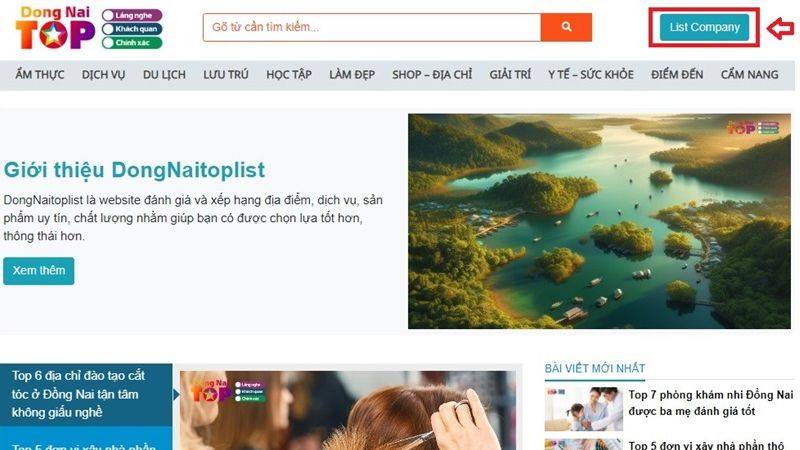This screenshot has width=800, height=450.
Task: Open the Y TẾ – SỨC KHỎE menu
Action: (591, 74)
